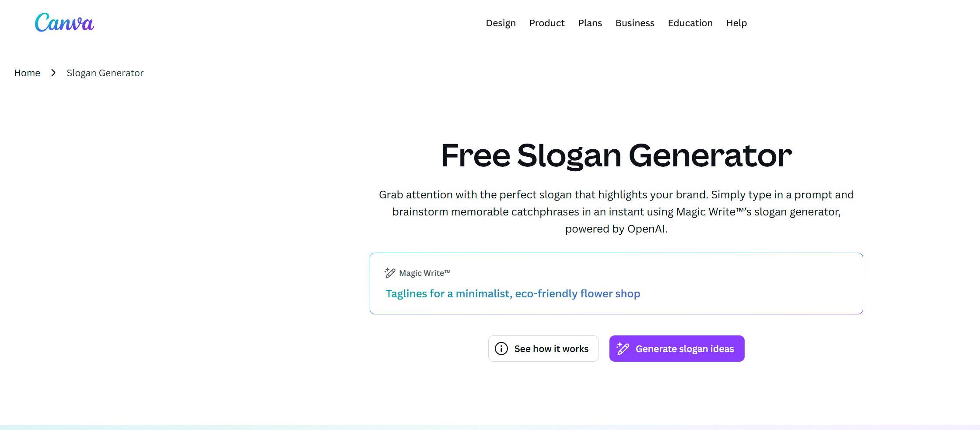Click the Slogan Generator breadcrumb link
980x430 pixels.
tap(105, 73)
